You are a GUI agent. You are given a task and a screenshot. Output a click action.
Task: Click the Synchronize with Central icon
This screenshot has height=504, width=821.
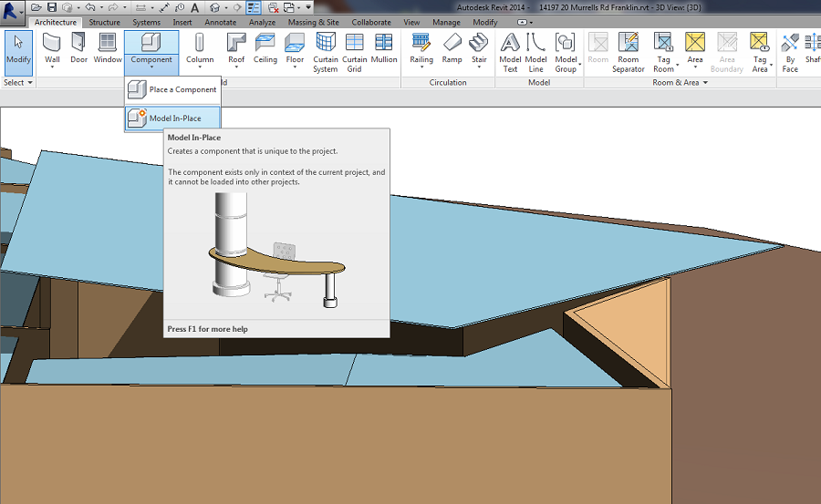[67, 7]
